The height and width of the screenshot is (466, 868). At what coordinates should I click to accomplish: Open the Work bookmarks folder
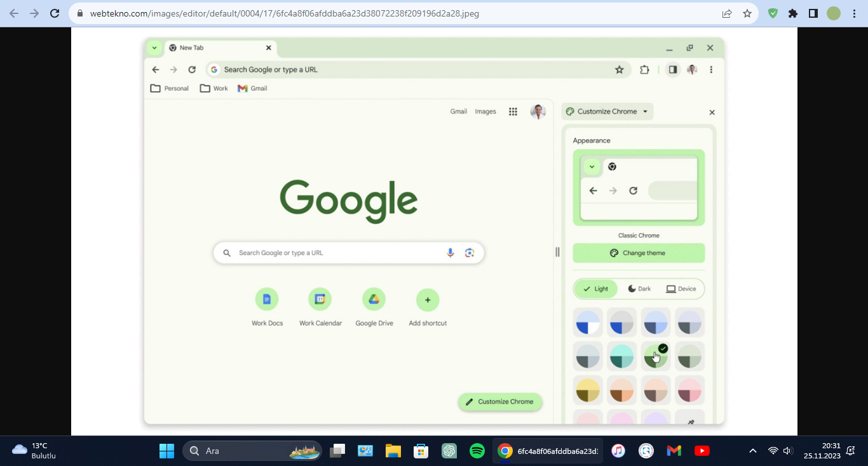point(214,88)
